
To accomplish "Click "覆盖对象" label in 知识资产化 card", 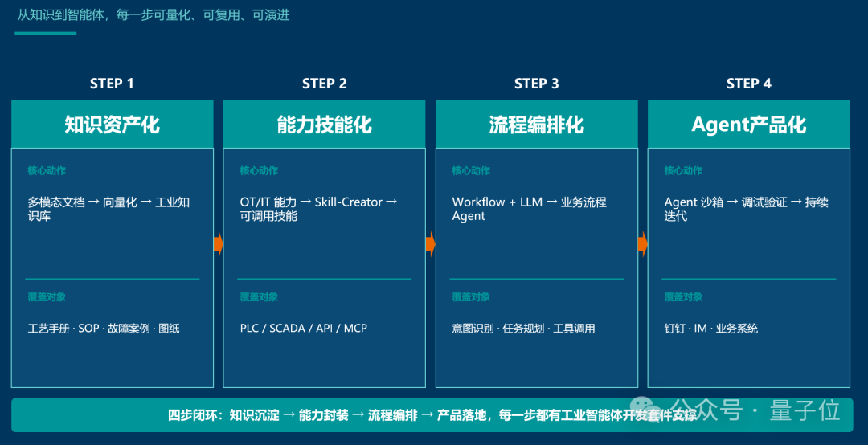I will pos(47,297).
